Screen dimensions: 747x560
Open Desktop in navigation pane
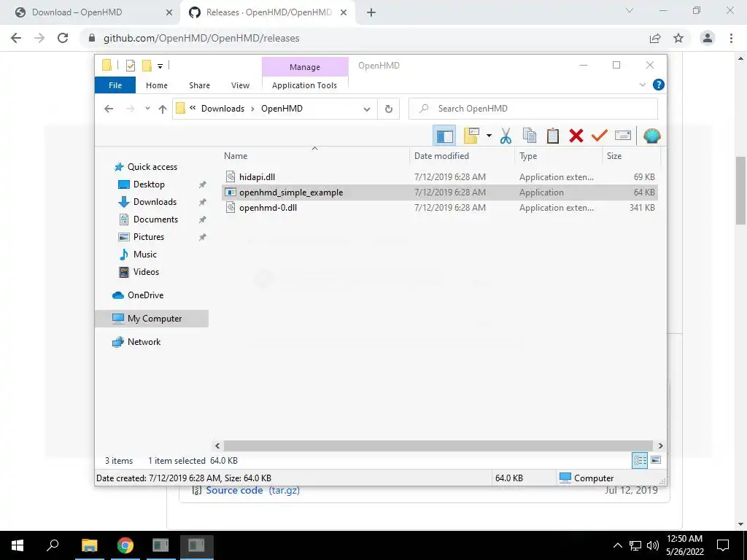click(149, 184)
